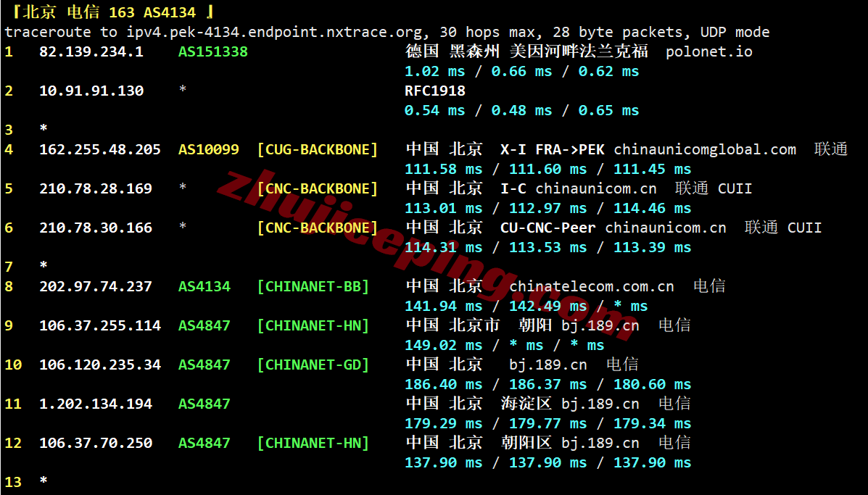Select IP address 106.37.70.250

click(x=96, y=444)
